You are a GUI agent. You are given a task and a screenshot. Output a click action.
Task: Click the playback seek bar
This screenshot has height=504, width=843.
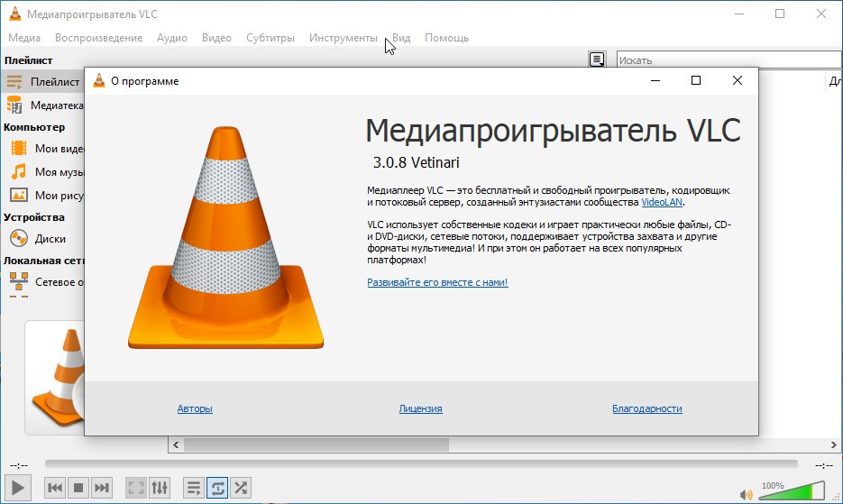pyautogui.click(x=421, y=463)
